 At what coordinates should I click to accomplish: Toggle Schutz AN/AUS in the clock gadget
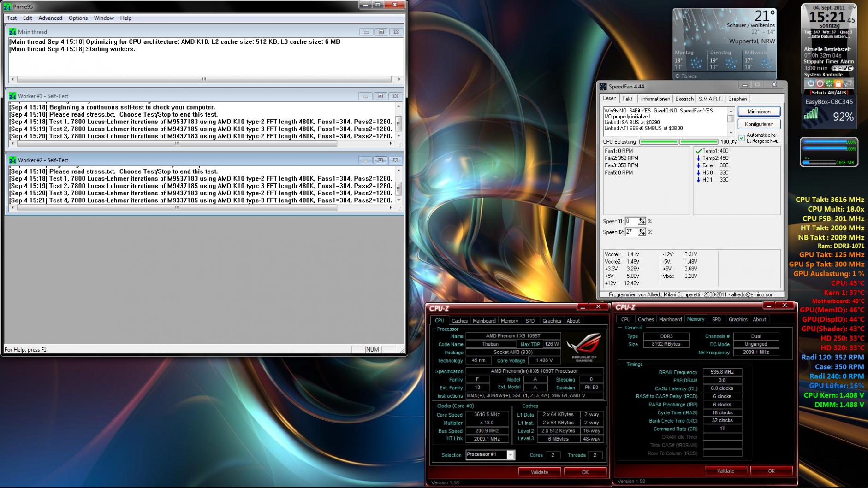829,93
